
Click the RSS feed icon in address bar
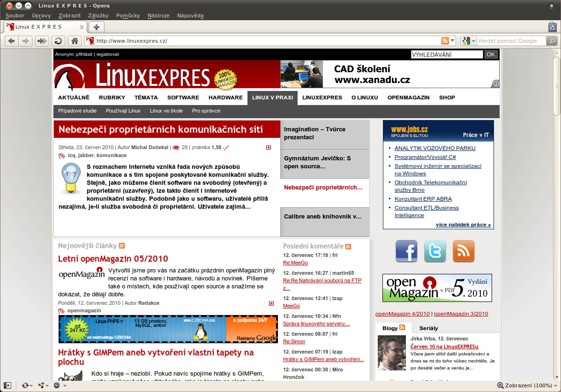click(x=445, y=41)
